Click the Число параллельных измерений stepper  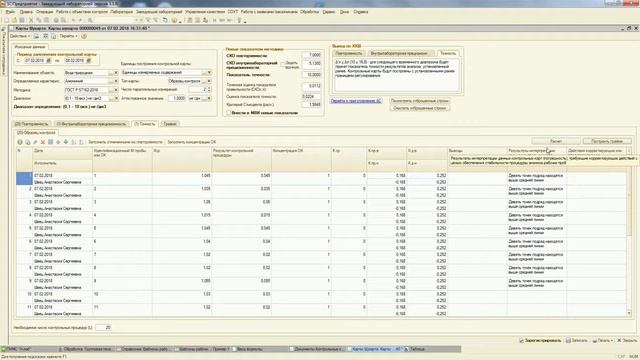(209, 89)
